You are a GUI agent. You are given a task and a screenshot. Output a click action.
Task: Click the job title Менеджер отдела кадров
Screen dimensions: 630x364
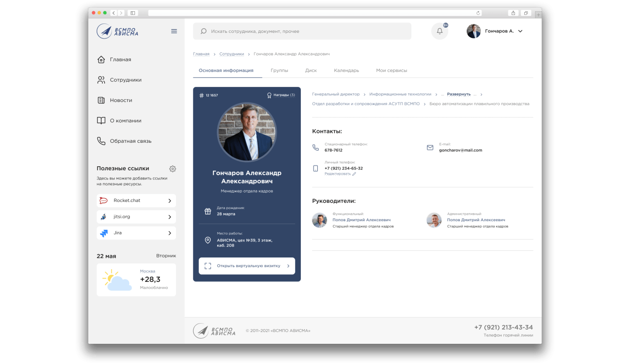pos(247,191)
